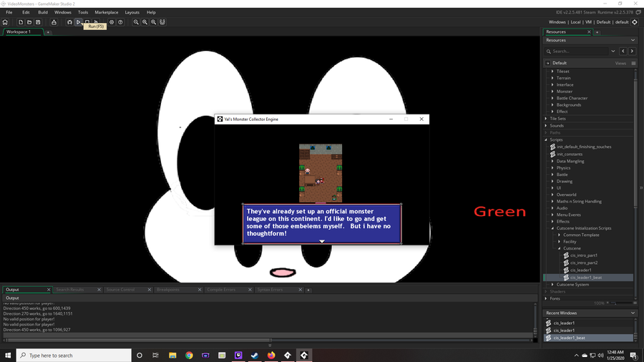
Task: Expand the Cutscene System folder
Action: pyautogui.click(x=552, y=285)
